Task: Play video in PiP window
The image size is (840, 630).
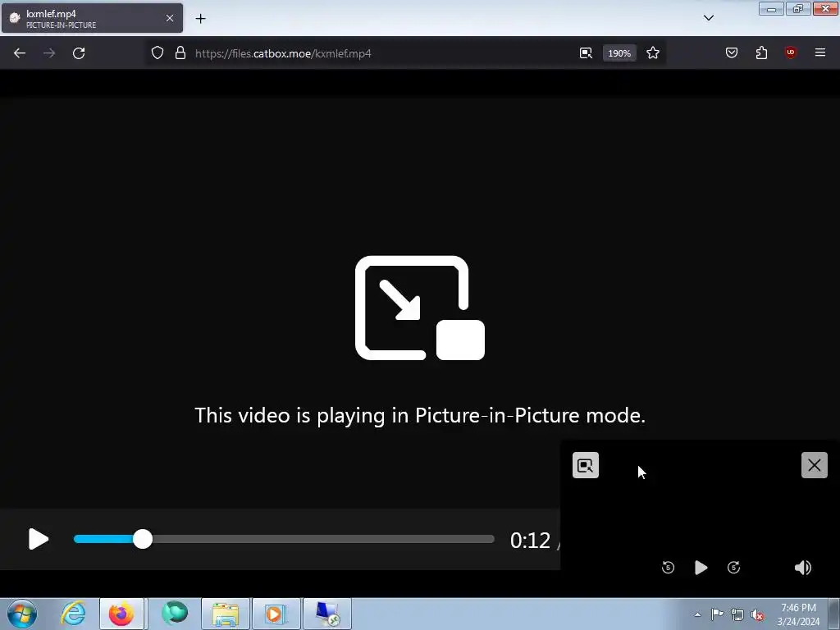Action: (701, 568)
